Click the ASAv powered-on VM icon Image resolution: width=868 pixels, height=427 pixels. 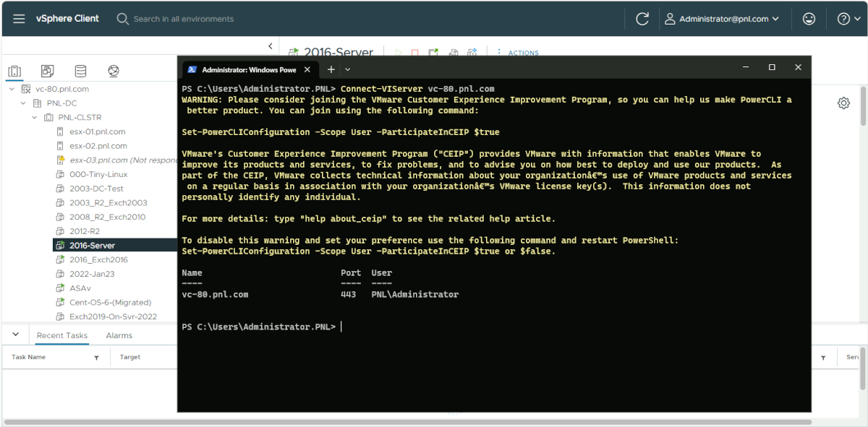tap(61, 288)
